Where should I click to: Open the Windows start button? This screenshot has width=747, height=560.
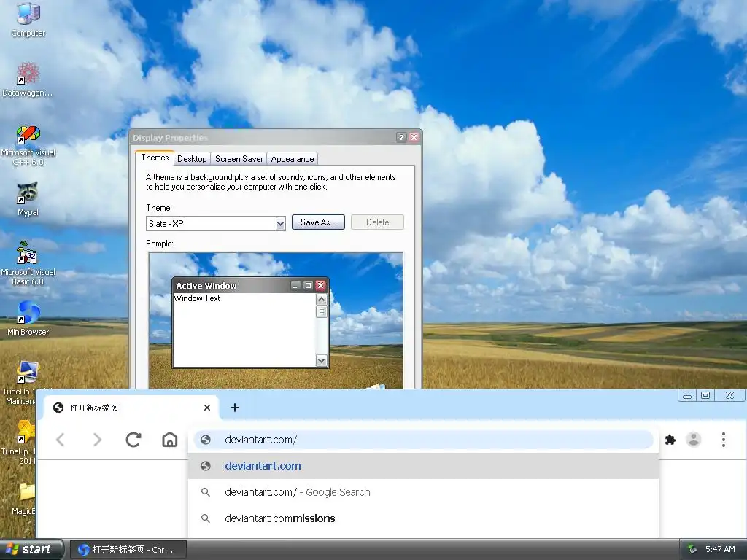(31, 550)
